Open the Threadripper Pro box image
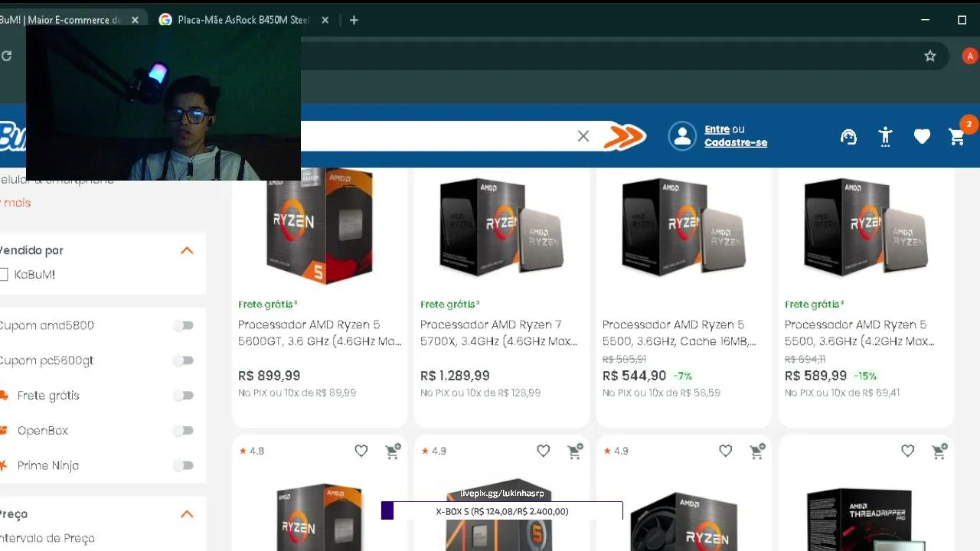 tap(867, 520)
